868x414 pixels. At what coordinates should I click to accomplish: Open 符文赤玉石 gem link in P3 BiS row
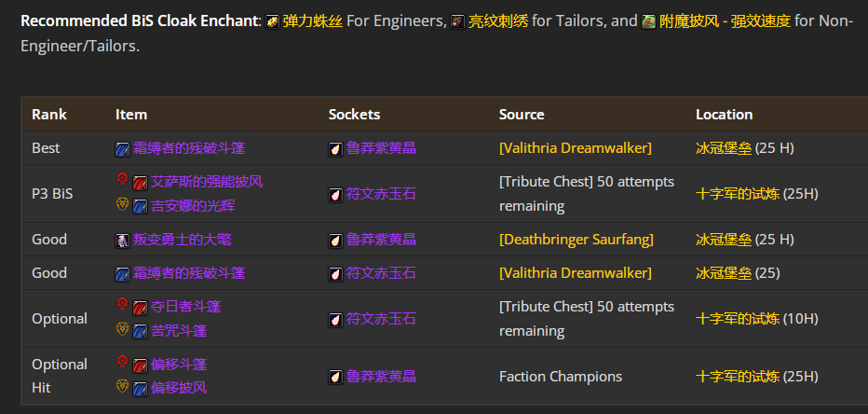click(381, 194)
